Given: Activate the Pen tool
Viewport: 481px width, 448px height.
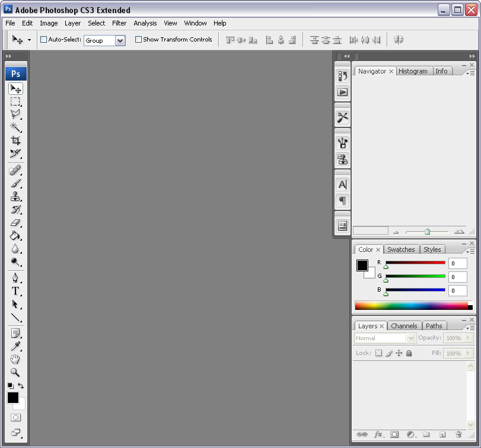Looking at the screenshot, I should point(15,278).
